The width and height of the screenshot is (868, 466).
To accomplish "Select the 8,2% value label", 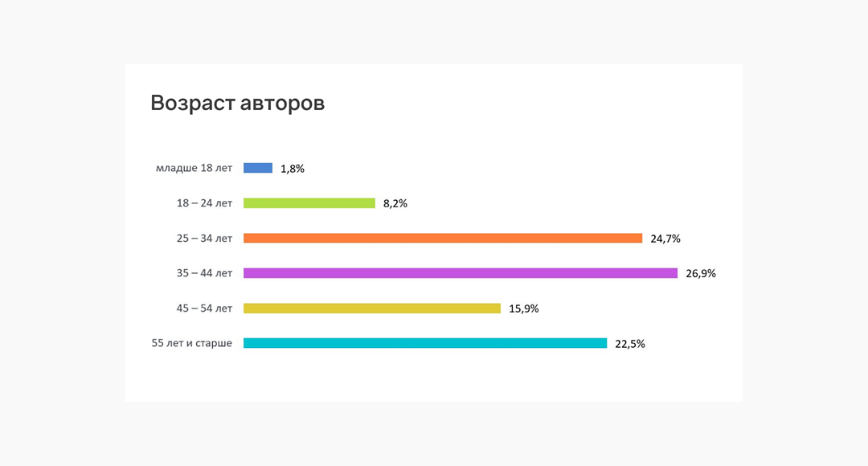I will tap(395, 204).
